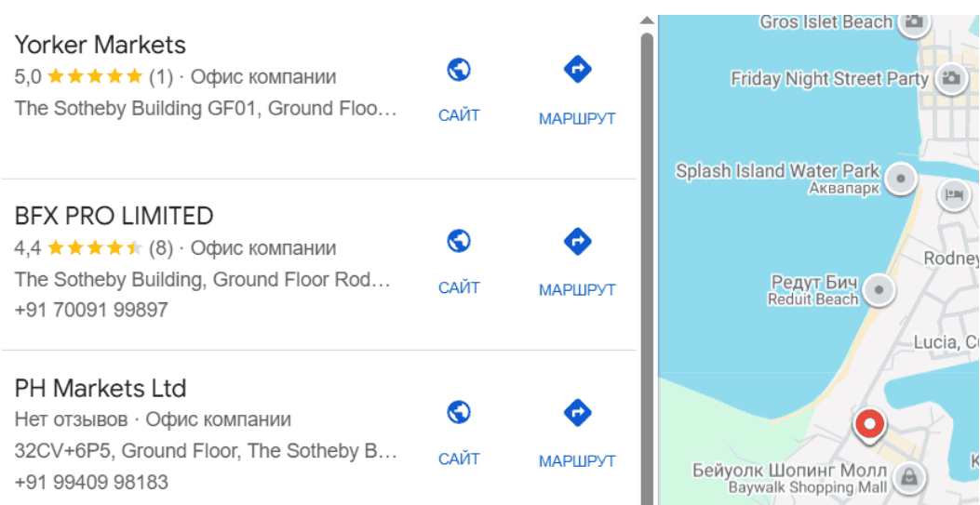
Task: Click PH Markets phone number +91 99409 98183
Action: [x=91, y=483]
